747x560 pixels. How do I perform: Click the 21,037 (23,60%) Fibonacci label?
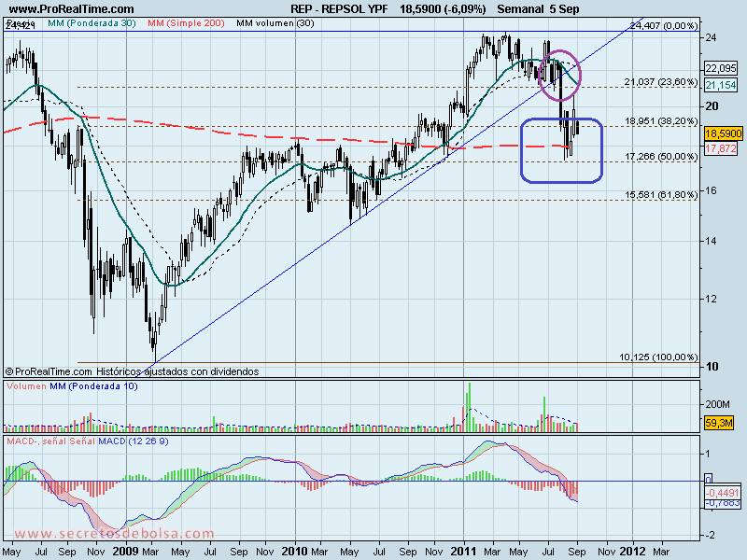[x=661, y=82]
